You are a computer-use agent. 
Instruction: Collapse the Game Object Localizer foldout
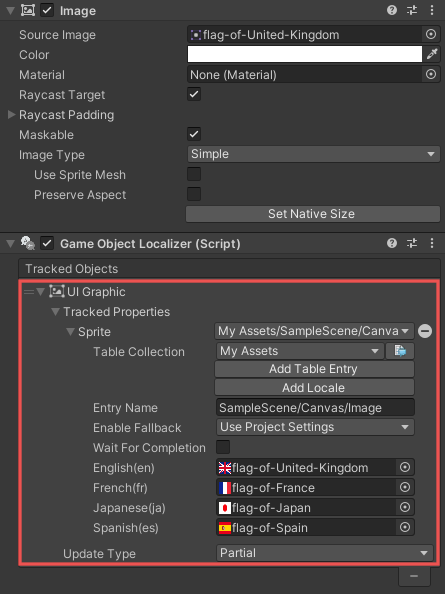[11, 244]
